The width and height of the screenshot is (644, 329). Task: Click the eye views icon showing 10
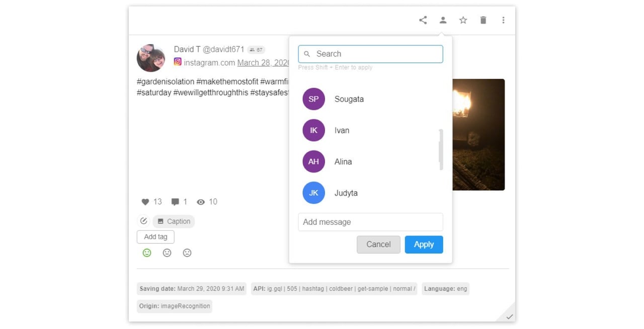(x=200, y=202)
